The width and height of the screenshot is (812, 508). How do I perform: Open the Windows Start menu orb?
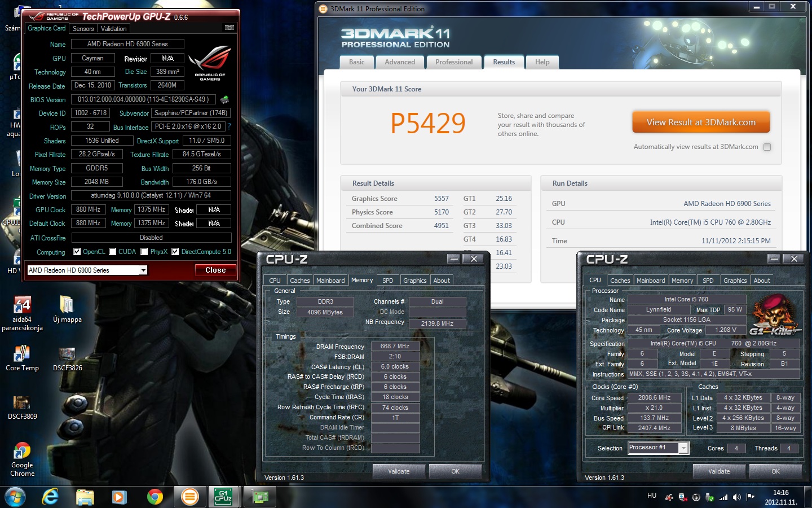[x=15, y=497]
